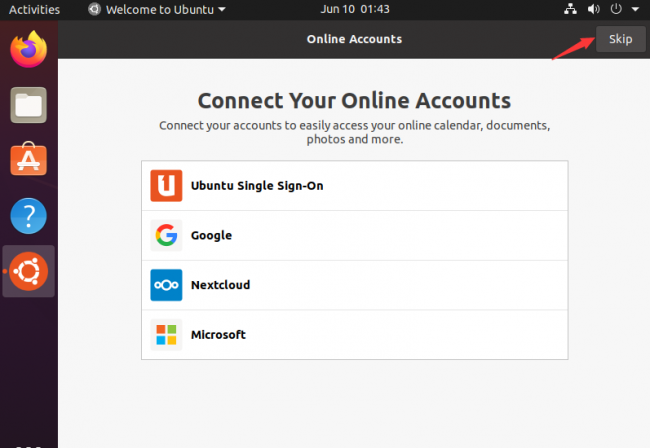The image size is (650, 448).
Task: Open the clock showing Jun 10 01:43
Action: pos(355,9)
